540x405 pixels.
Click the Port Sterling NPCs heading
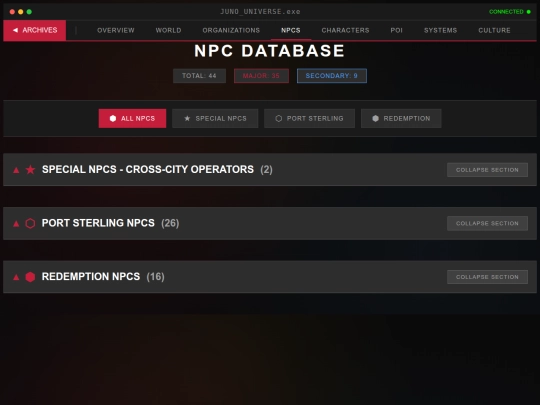pos(98,223)
